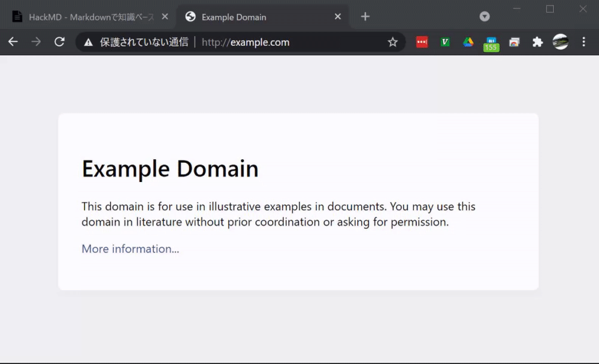Click the grayed-out forward arrow
The image size is (599, 364).
click(35, 42)
